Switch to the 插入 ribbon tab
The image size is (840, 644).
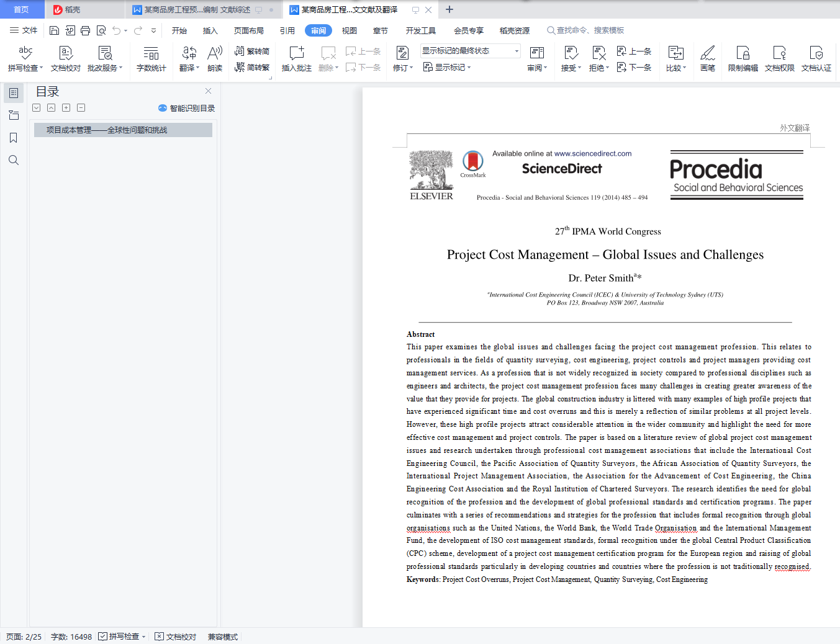click(x=210, y=30)
